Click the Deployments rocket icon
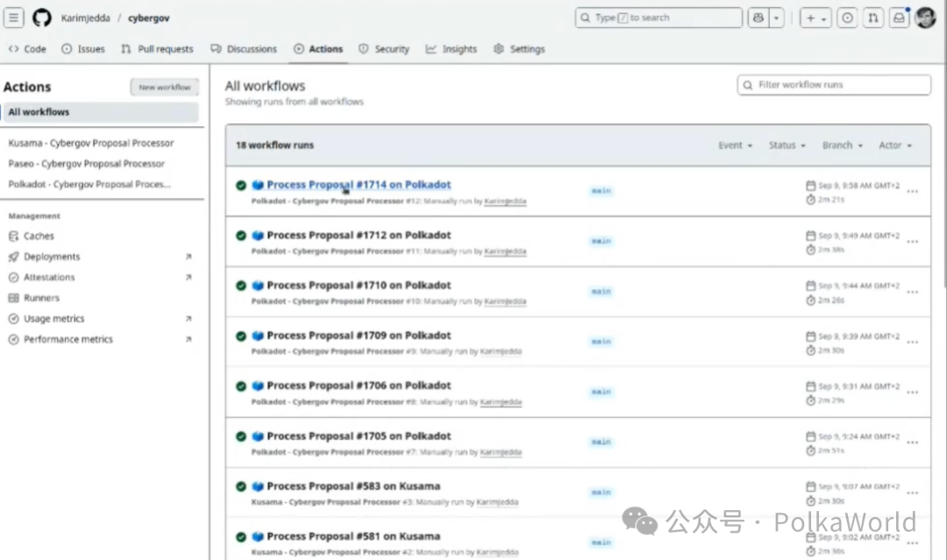Viewport: 947px width, 560px height. 13,257
